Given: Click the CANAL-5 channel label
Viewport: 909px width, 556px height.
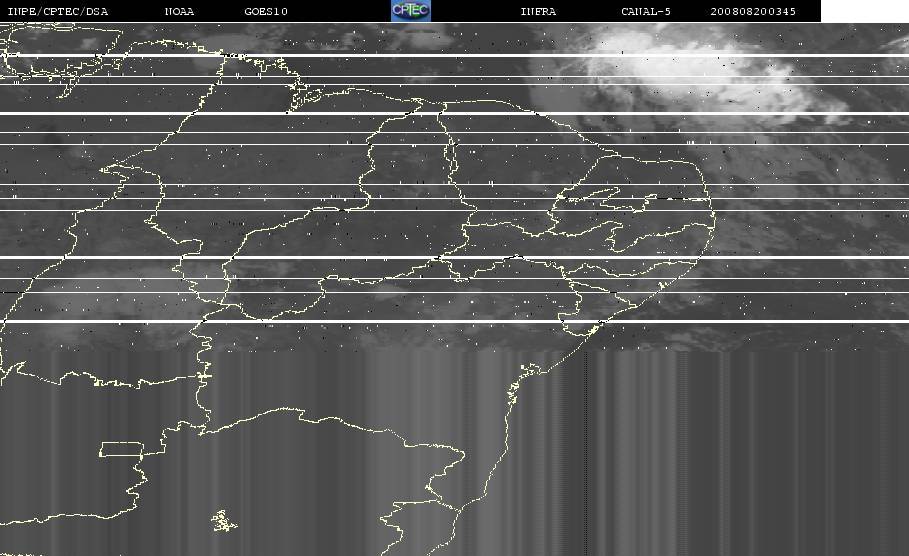Looking at the screenshot, I should pos(646,12).
